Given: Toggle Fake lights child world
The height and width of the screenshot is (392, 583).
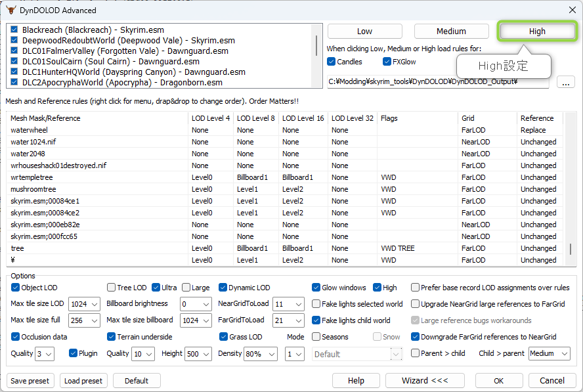Looking at the screenshot, I should [316, 320].
